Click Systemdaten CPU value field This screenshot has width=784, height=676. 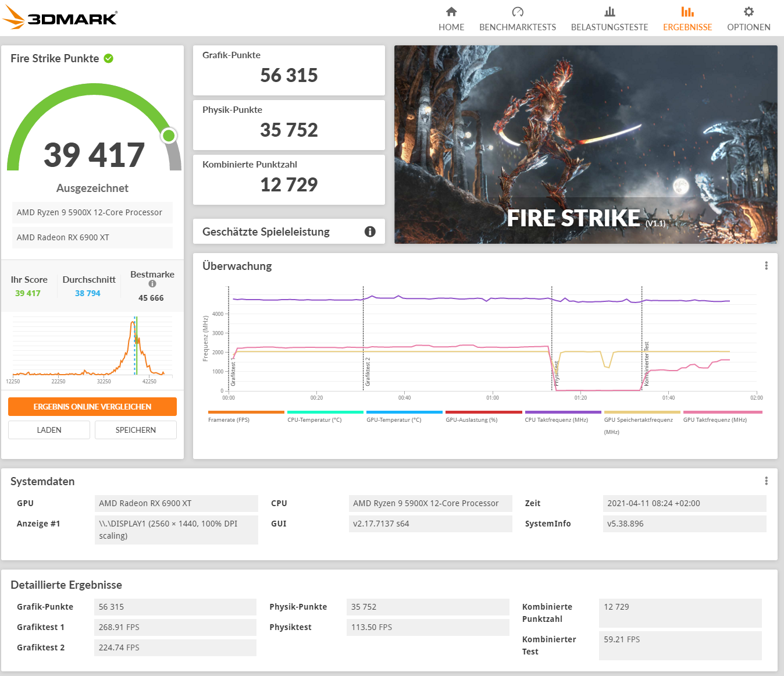point(430,503)
